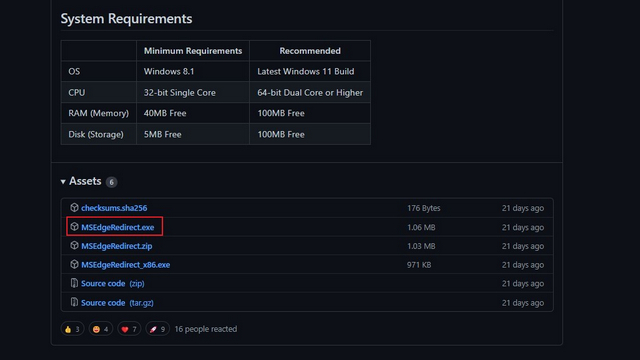Toggle thumbs up reaction with 3
The image size is (640, 360).
click(72, 329)
